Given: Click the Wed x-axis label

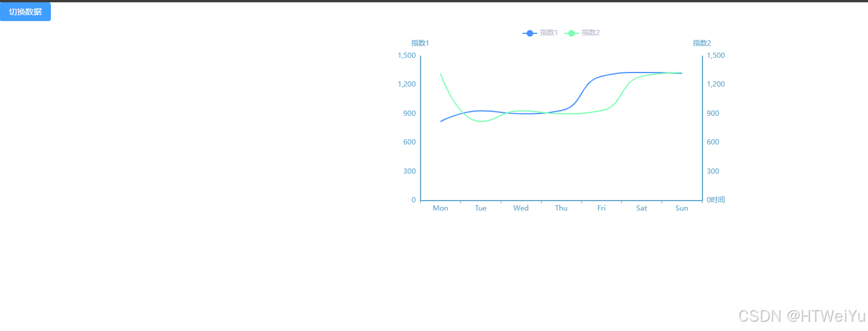Looking at the screenshot, I should point(521,208).
